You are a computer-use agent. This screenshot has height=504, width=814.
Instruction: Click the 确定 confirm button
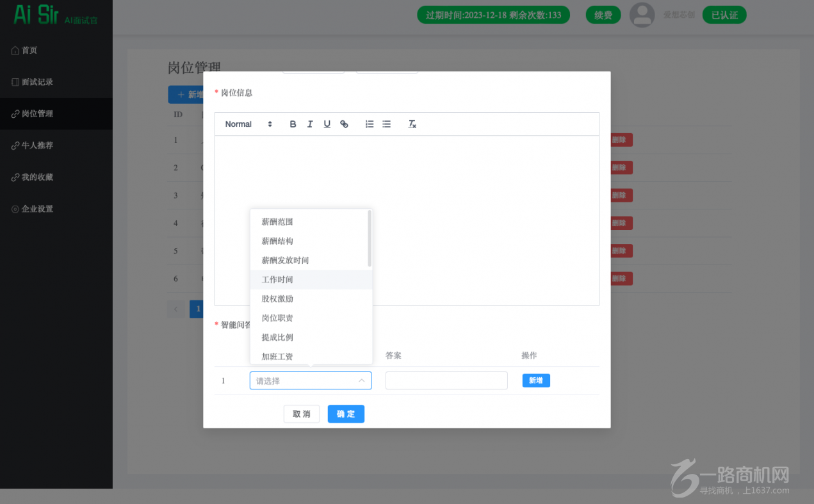coord(346,414)
